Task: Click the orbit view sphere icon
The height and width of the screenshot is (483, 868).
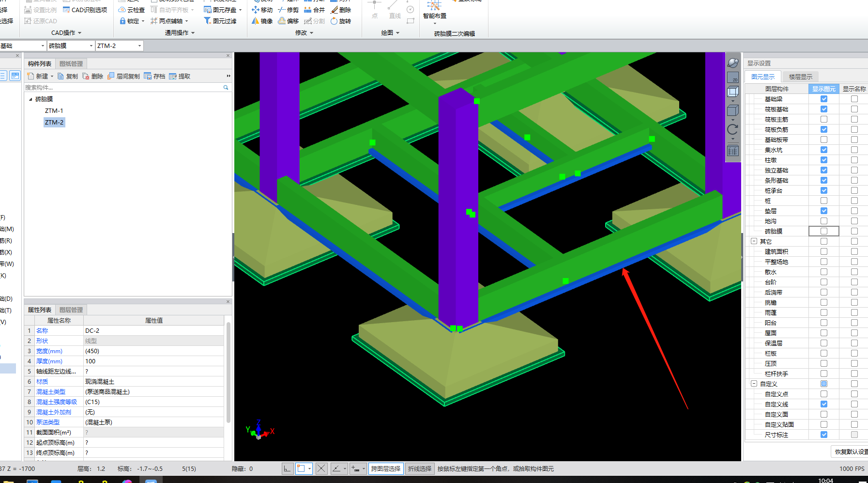Action: (x=733, y=62)
